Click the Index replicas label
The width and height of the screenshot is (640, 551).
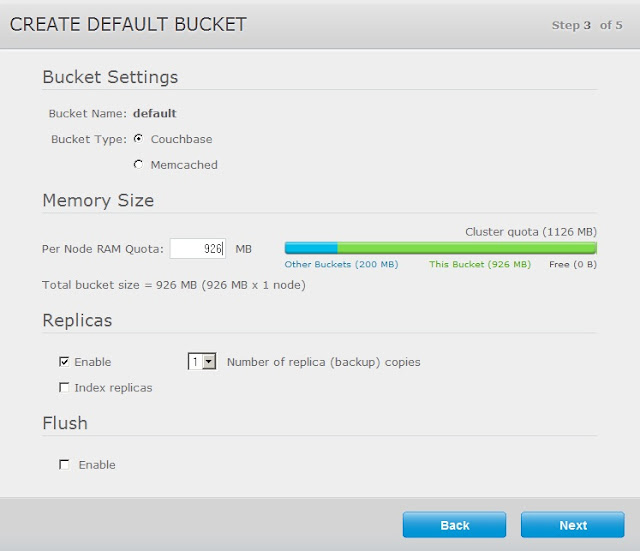[113, 388]
